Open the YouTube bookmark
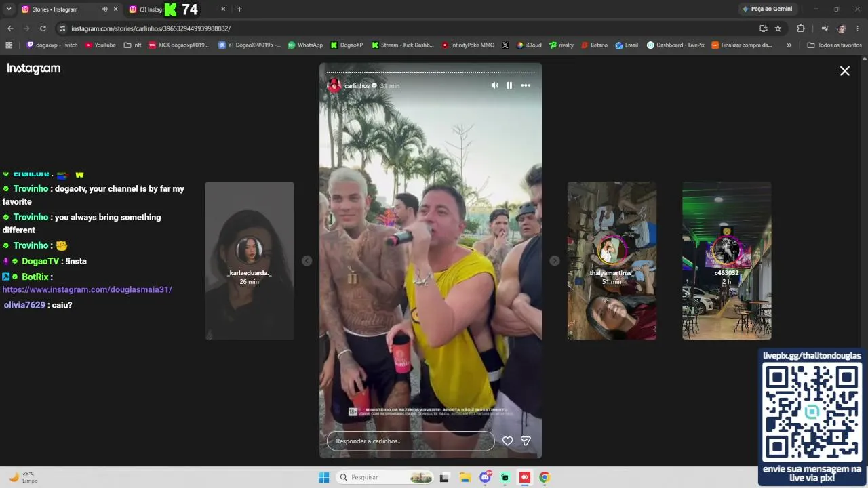 [100, 45]
